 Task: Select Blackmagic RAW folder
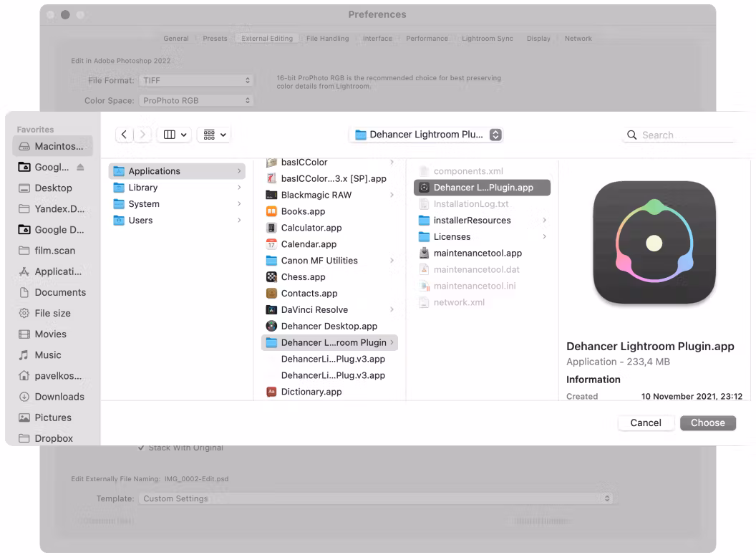point(330,195)
